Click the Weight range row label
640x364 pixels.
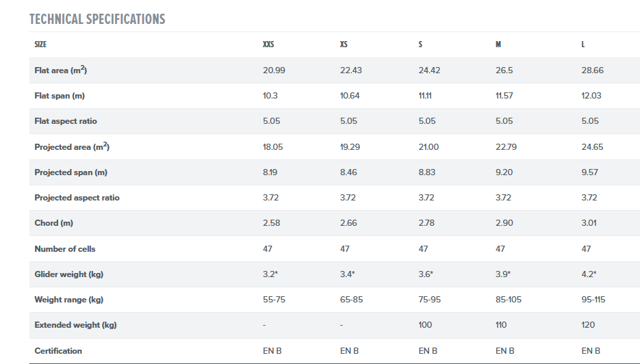(x=68, y=300)
